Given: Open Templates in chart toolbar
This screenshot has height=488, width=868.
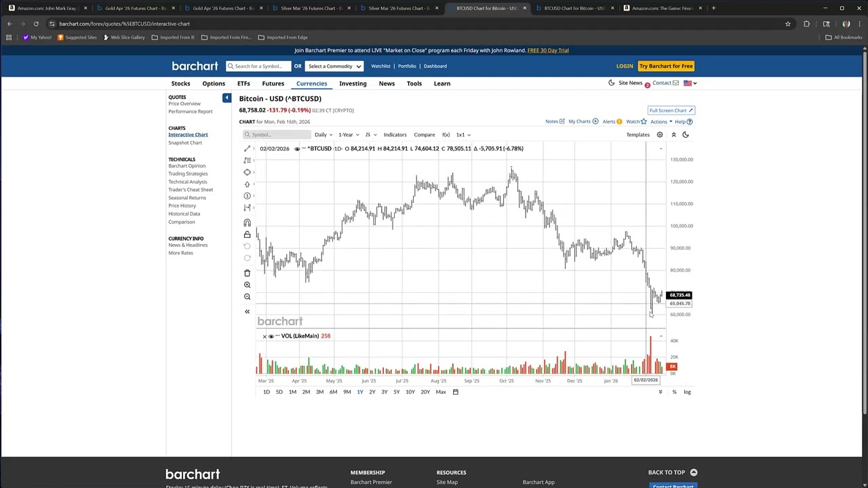Looking at the screenshot, I should [x=638, y=135].
